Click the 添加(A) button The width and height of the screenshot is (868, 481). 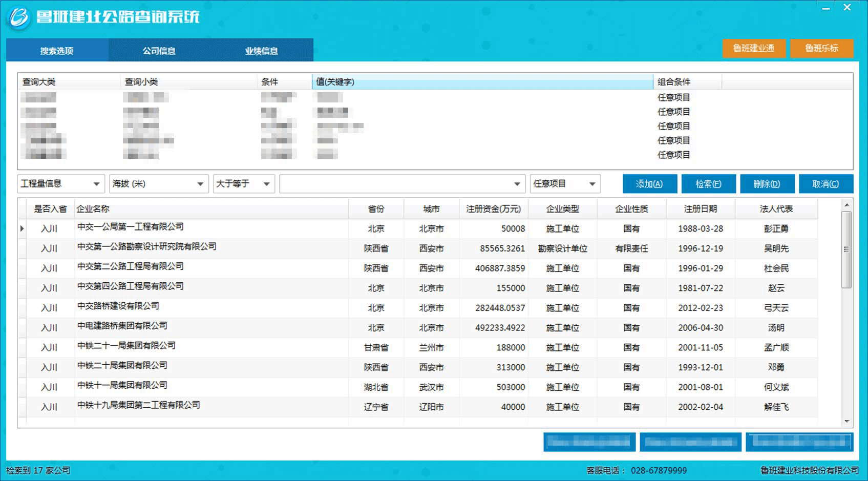649,184
